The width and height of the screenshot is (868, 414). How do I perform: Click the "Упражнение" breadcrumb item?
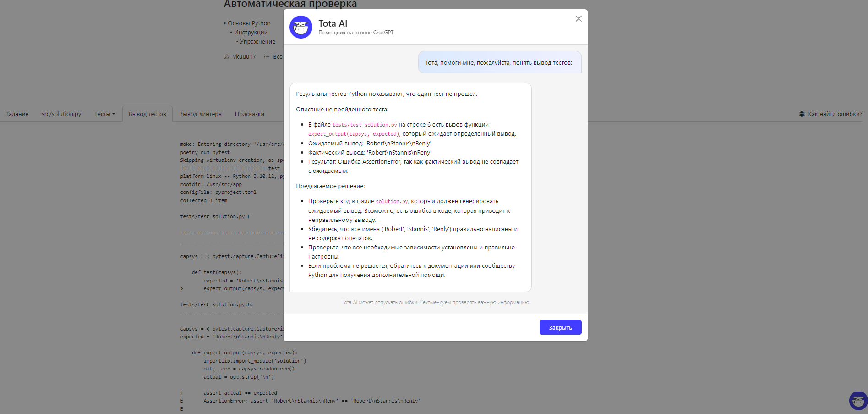click(x=257, y=42)
